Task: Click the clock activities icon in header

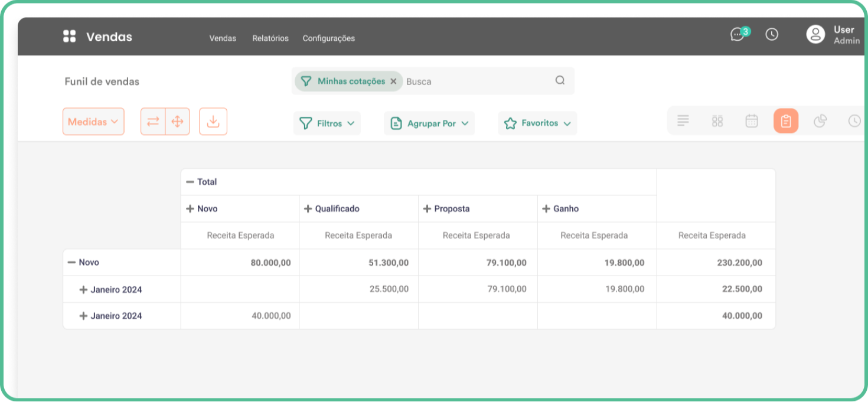Action: tap(772, 35)
